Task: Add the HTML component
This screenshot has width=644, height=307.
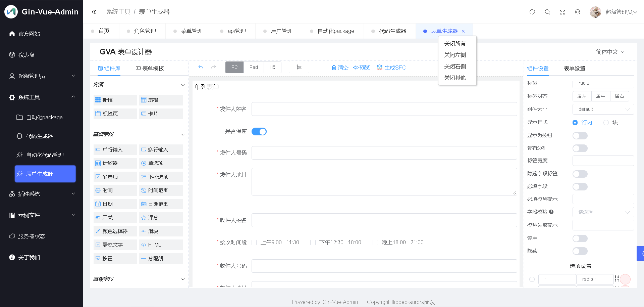Action: [x=161, y=245]
